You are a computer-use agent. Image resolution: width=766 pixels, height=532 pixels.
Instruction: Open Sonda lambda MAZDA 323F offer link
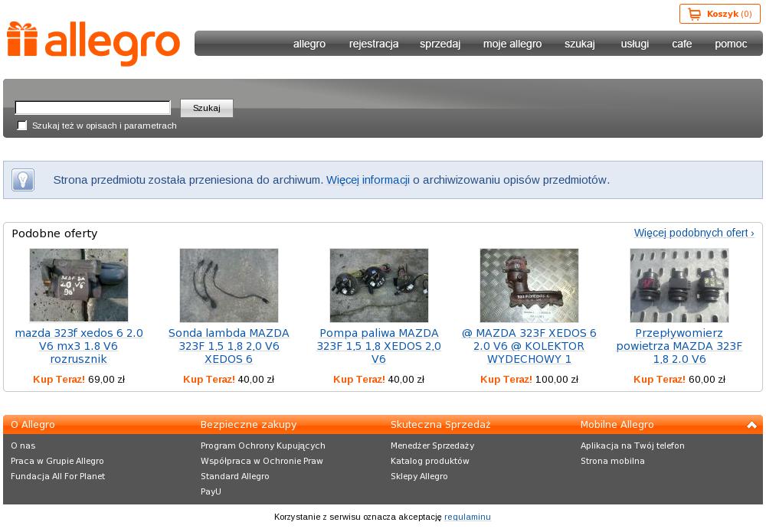coord(228,346)
